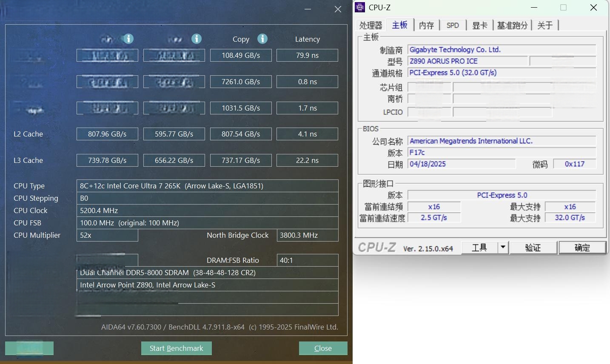Click the memory latency value 79.9 ns
The image size is (610, 364).
pyautogui.click(x=308, y=55)
